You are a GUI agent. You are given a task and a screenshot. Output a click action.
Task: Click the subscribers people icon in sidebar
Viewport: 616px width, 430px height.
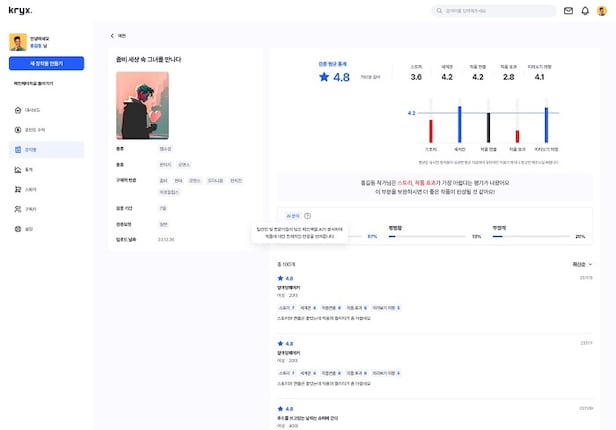pos(17,209)
